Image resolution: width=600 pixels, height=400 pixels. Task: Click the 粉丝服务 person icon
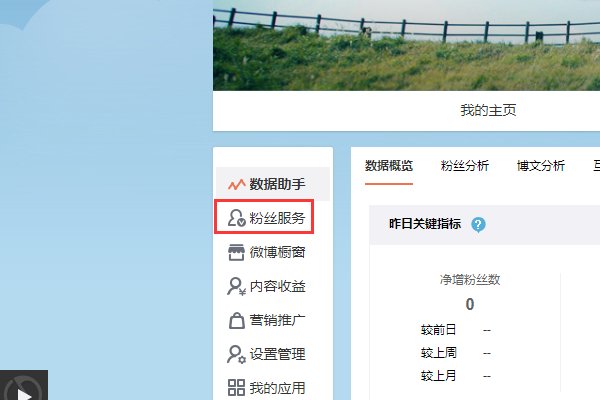coord(236,218)
